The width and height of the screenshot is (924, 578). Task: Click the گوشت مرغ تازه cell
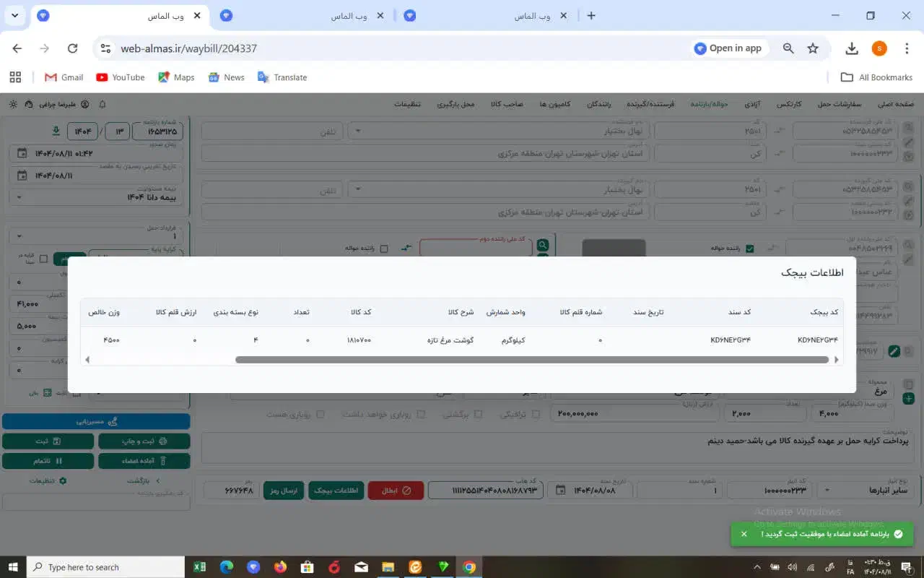450,340
